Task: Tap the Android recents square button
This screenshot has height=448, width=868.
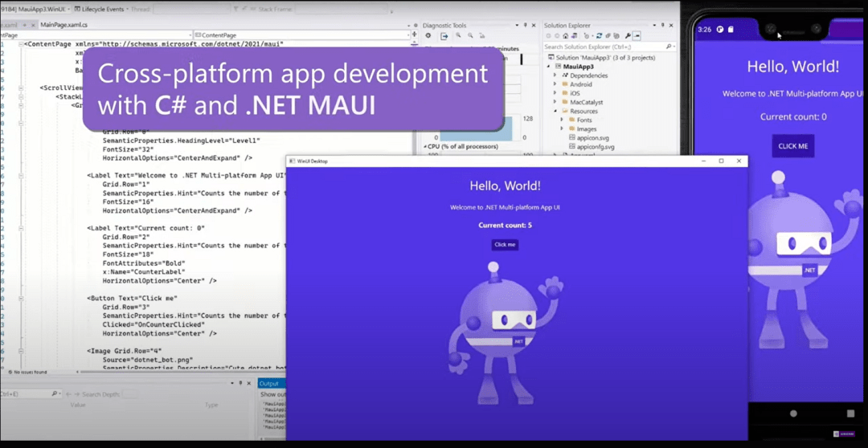Action: tap(851, 413)
